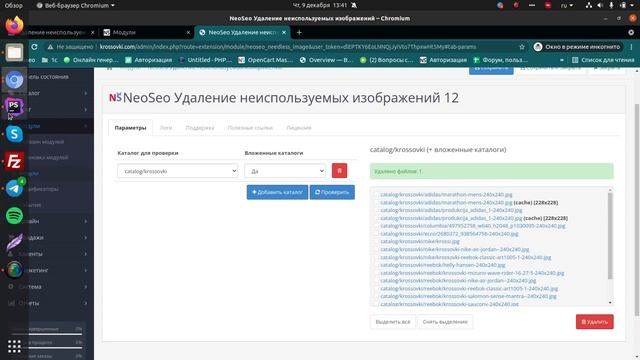Open the ru keyboard layout selector

click(x=567, y=5)
